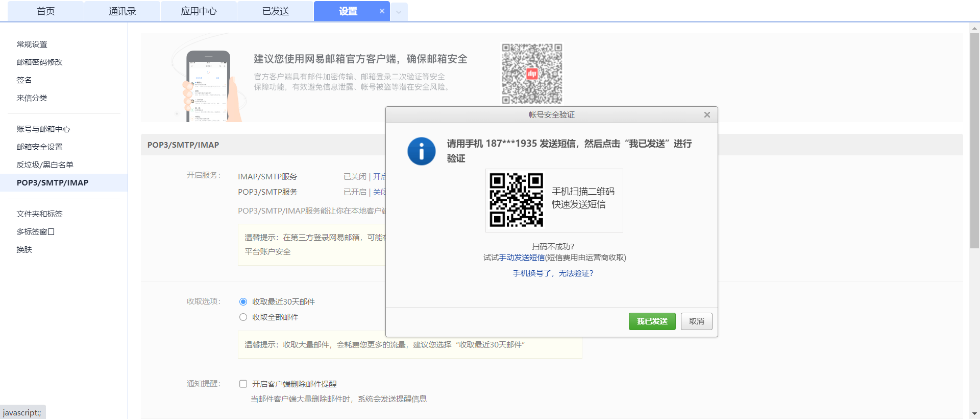Open the 通讯录 tab
980x419 pixels.
122,11
